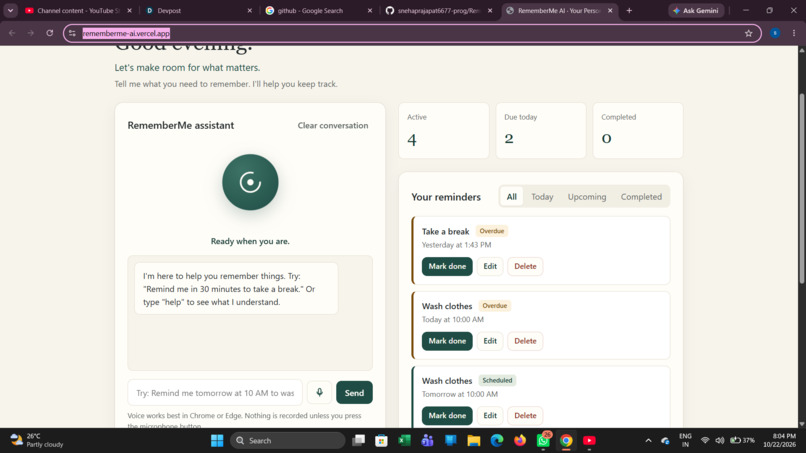Click the green assistant orb icon

point(250,182)
